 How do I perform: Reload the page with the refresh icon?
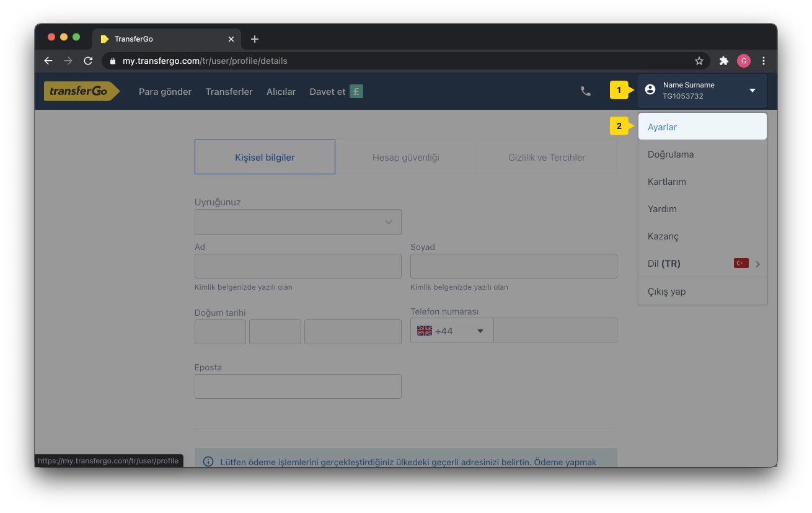pyautogui.click(x=88, y=61)
